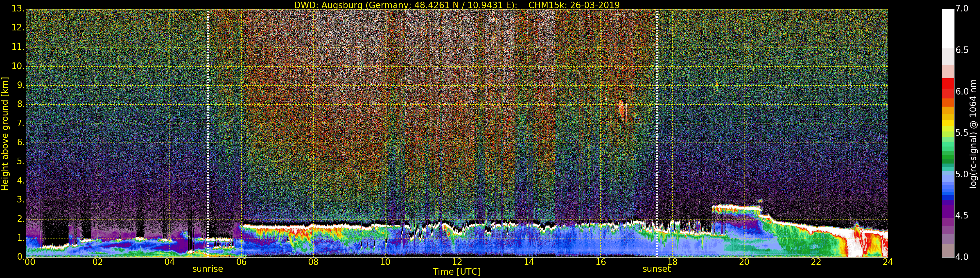Click the time tick label '24'
The width and height of the screenshot is (980, 278).
pos(888,262)
